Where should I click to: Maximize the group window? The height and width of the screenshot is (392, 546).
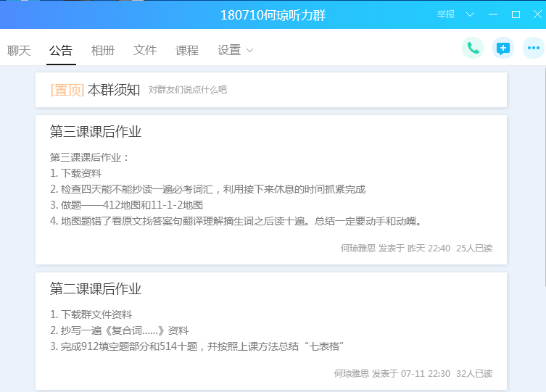click(516, 14)
